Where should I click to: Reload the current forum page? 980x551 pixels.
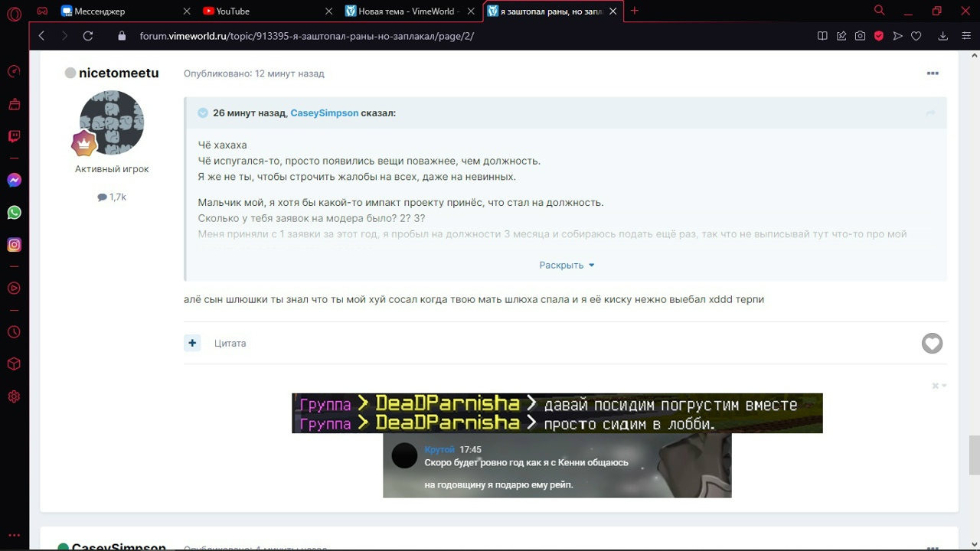click(x=88, y=36)
